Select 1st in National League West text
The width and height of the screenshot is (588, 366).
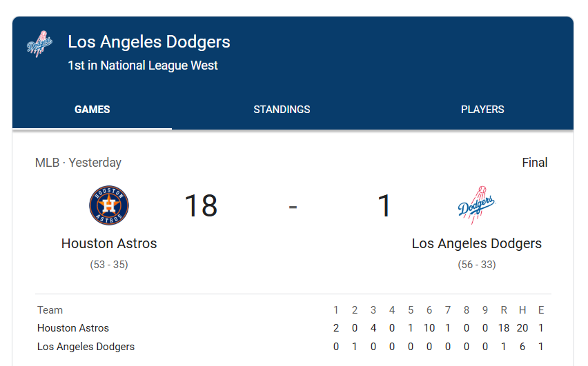[142, 65]
